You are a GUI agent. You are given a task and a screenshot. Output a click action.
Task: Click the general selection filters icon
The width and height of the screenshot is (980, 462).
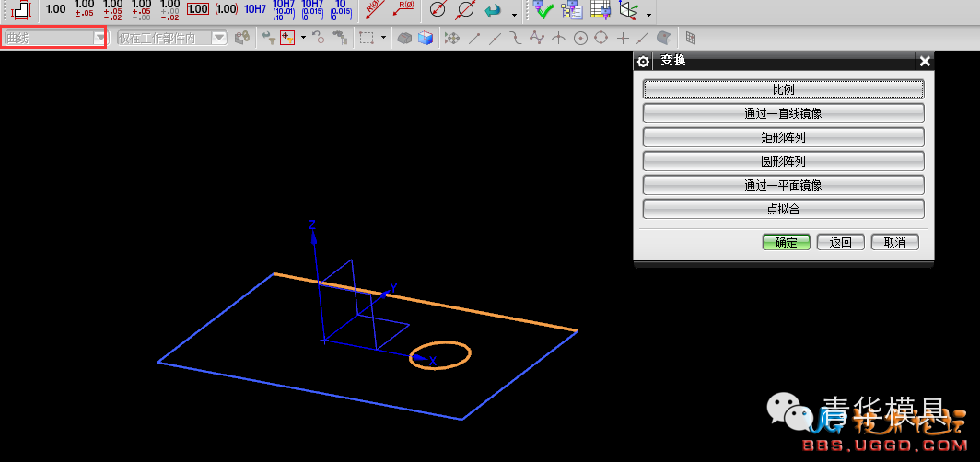coord(242,38)
